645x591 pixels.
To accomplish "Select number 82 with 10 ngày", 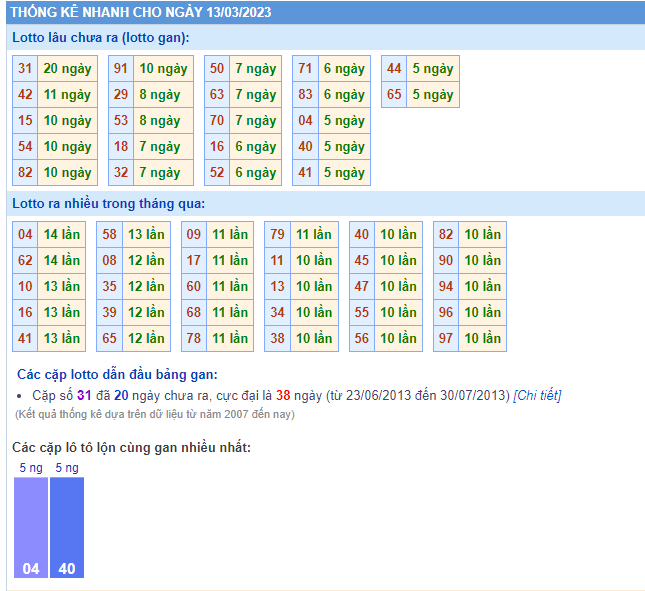I will point(26,173).
